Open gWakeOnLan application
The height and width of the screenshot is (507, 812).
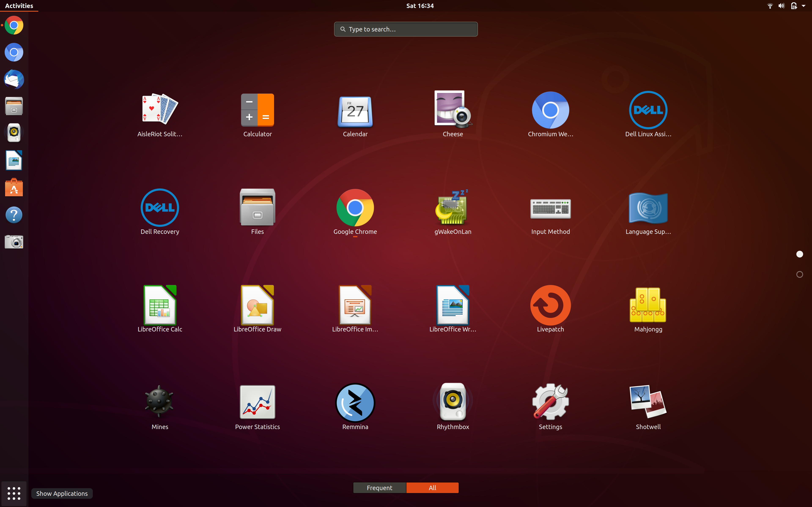tap(453, 208)
